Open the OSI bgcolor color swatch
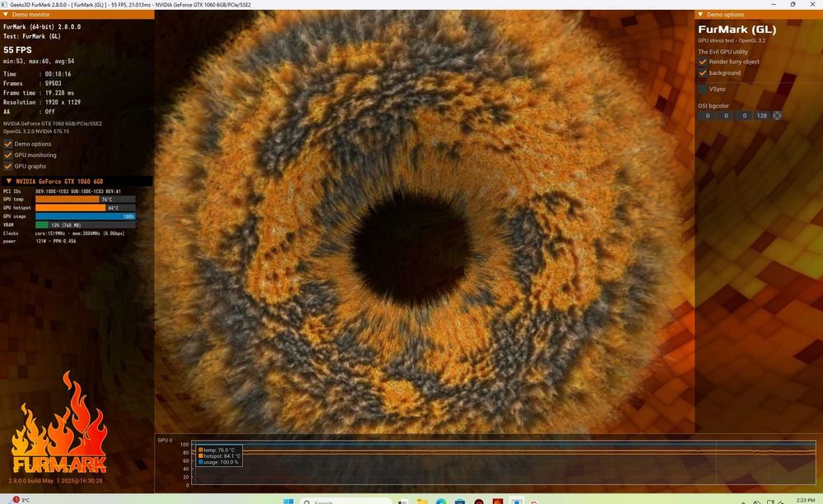 [x=778, y=115]
